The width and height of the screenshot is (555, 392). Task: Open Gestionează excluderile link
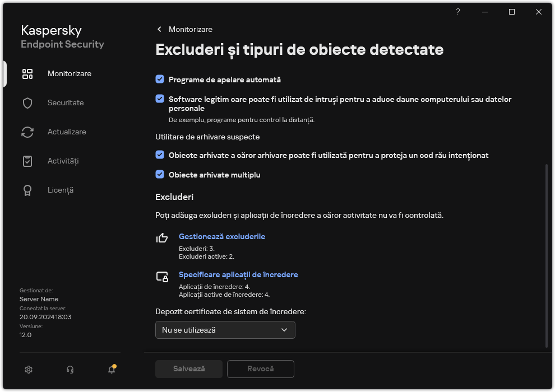point(221,236)
